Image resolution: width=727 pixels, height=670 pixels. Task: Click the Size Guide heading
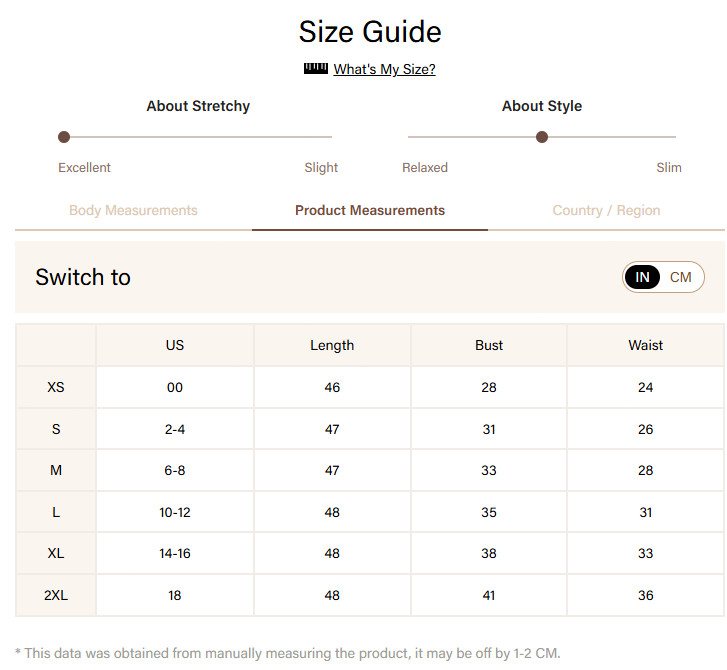point(370,32)
